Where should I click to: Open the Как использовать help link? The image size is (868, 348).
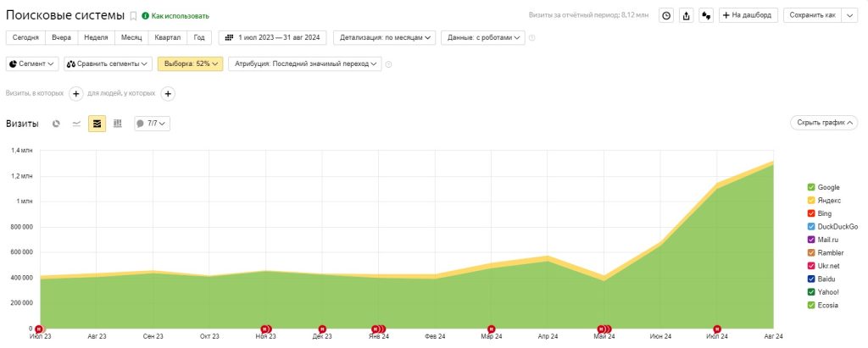175,16
